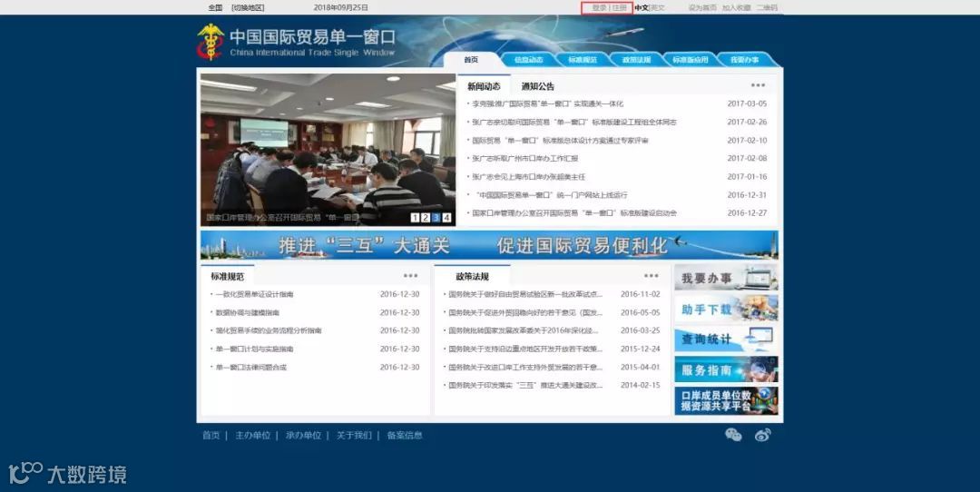Click footer link 备案信息
Viewport: 980px width, 492px height.
[405, 435]
